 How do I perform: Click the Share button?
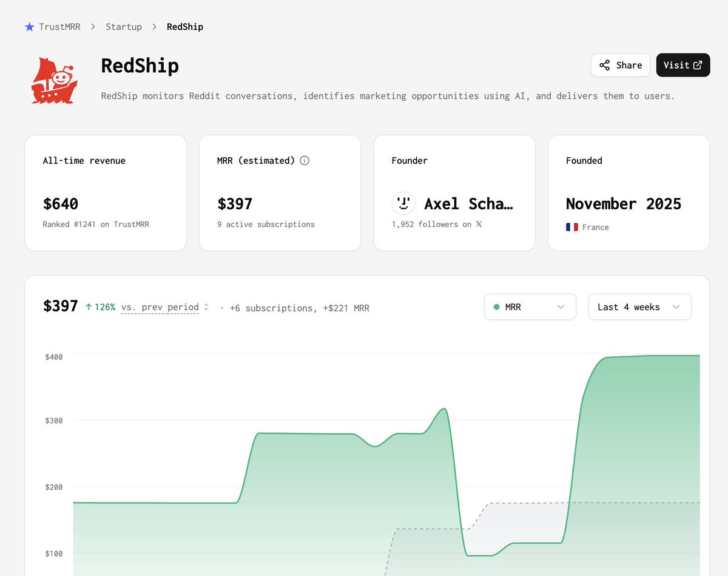[x=621, y=65]
